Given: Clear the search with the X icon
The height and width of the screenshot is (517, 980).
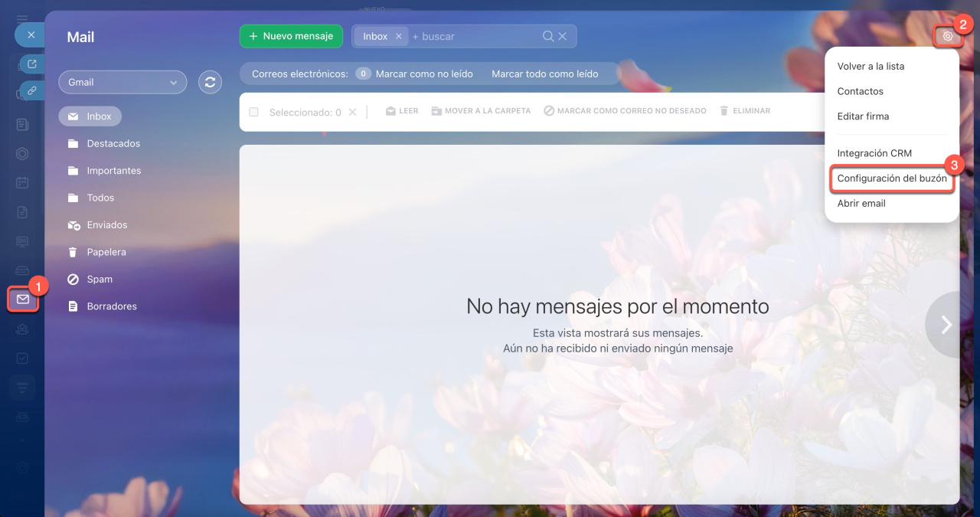Looking at the screenshot, I should tap(562, 36).
